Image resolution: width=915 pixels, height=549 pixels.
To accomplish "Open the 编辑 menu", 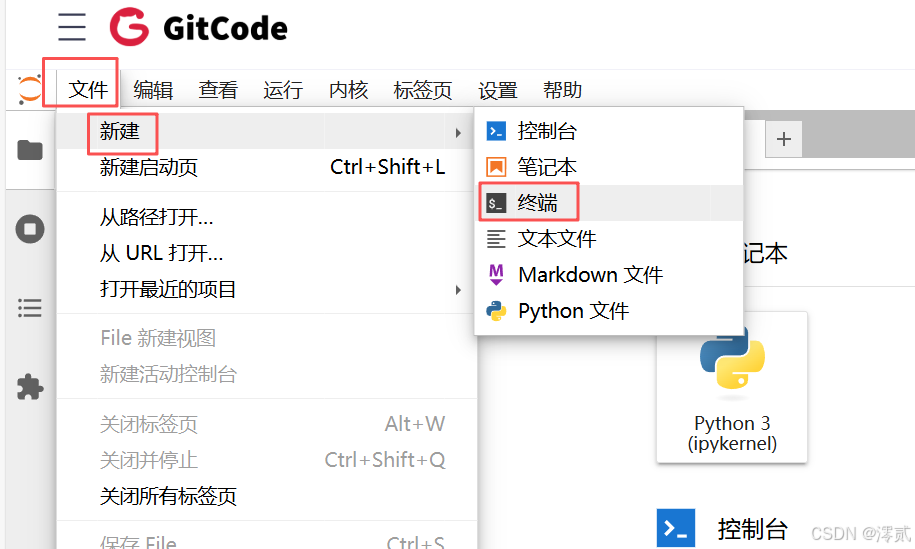I will pyautogui.click(x=153, y=90).
